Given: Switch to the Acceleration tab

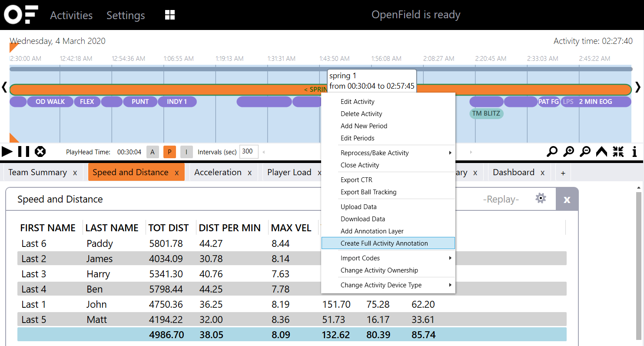Looking at the screenshot, I should pyautogui.click(x=218, y=173).
